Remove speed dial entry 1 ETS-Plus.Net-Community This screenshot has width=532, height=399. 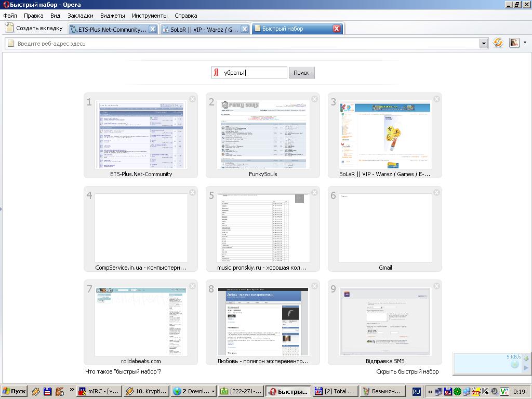[192, 99]
